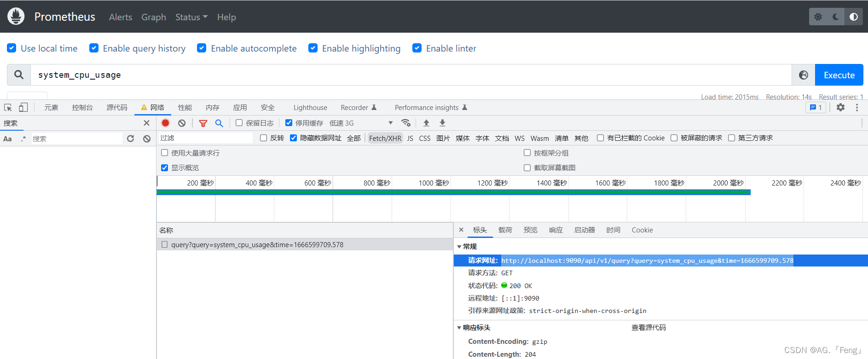Switch to the 控制台 console tab

tap(82, 107)
